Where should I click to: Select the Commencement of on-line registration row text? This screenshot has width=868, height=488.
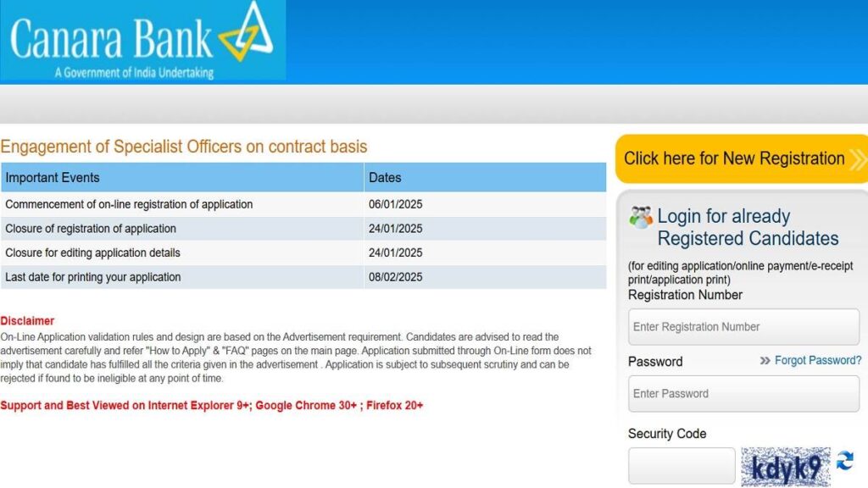pos(129,204)
